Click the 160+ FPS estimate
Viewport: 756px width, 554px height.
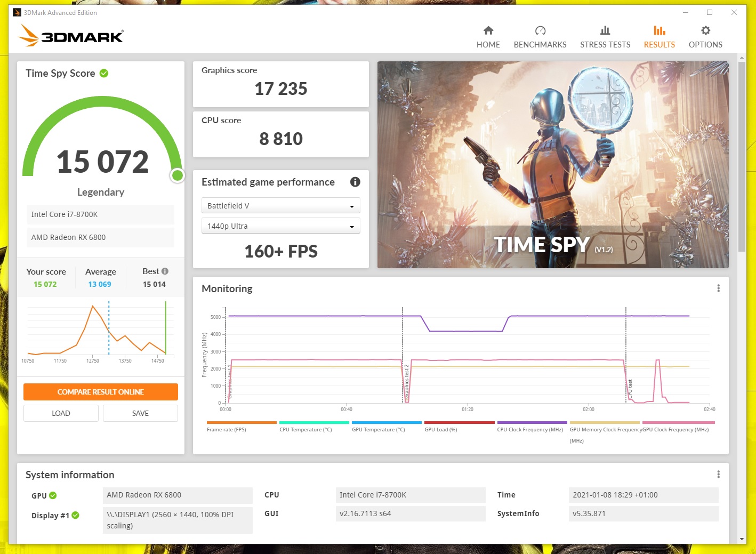click(x=280, y=251)
